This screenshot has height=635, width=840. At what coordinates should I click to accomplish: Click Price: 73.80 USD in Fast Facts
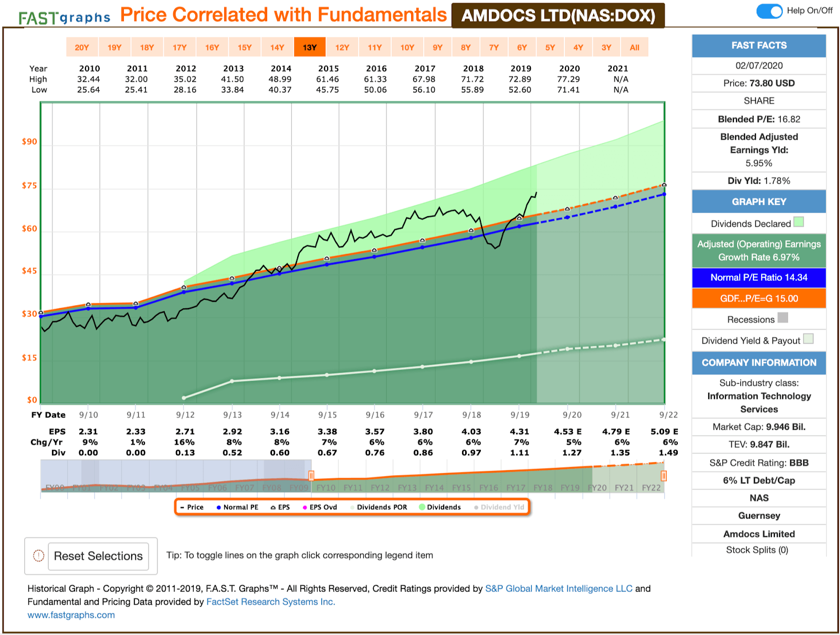tap(759, 83)
